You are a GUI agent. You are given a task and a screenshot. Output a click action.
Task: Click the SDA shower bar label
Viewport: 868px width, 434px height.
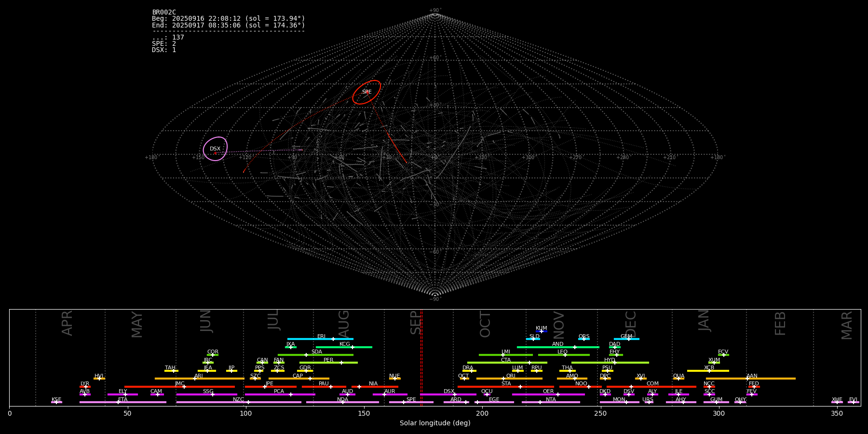(x=316, y=352)
